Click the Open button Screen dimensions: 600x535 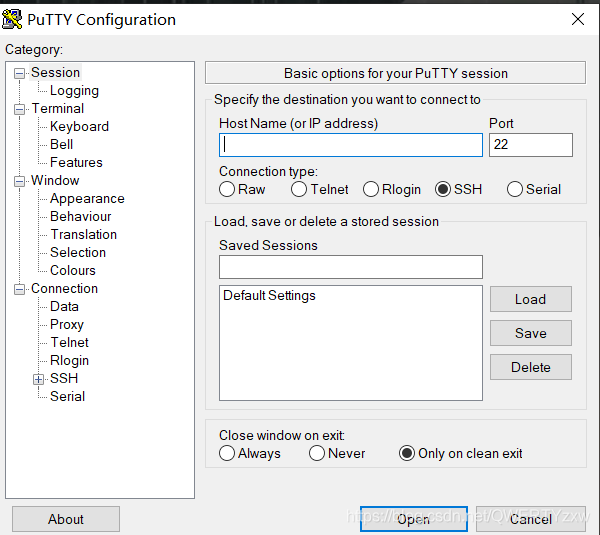(414, 519)
